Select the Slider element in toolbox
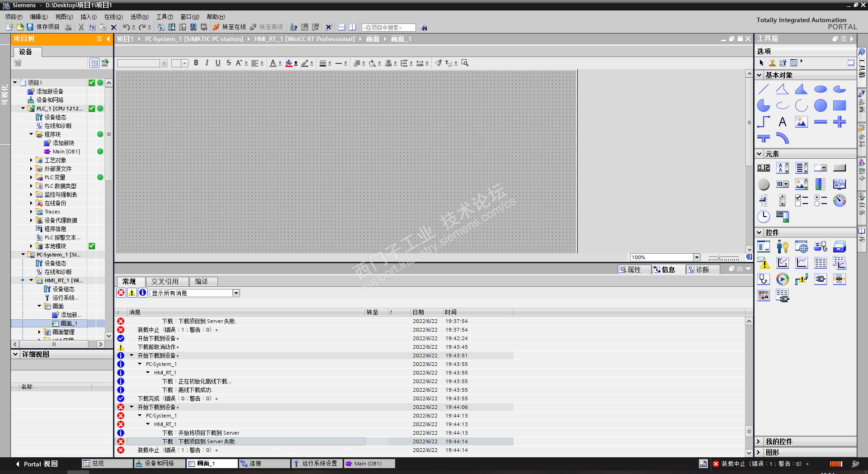The height and width of the screenshot is (474, 868). [764, 200]
